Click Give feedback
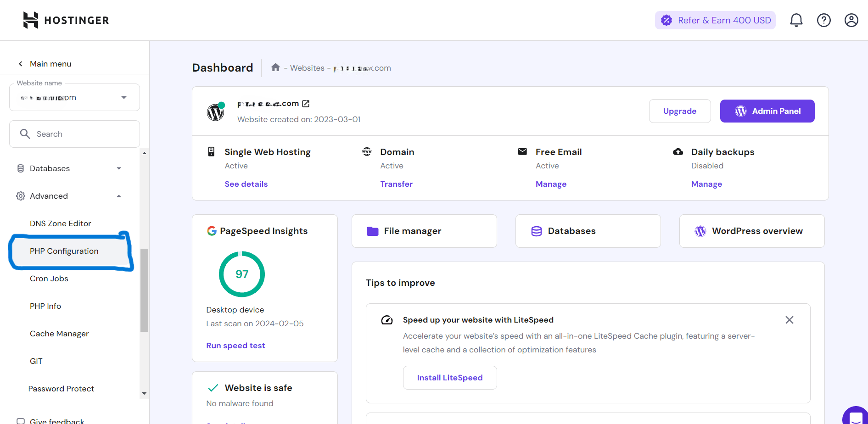This screenshot has width=868, height=424. coord(57,421)
